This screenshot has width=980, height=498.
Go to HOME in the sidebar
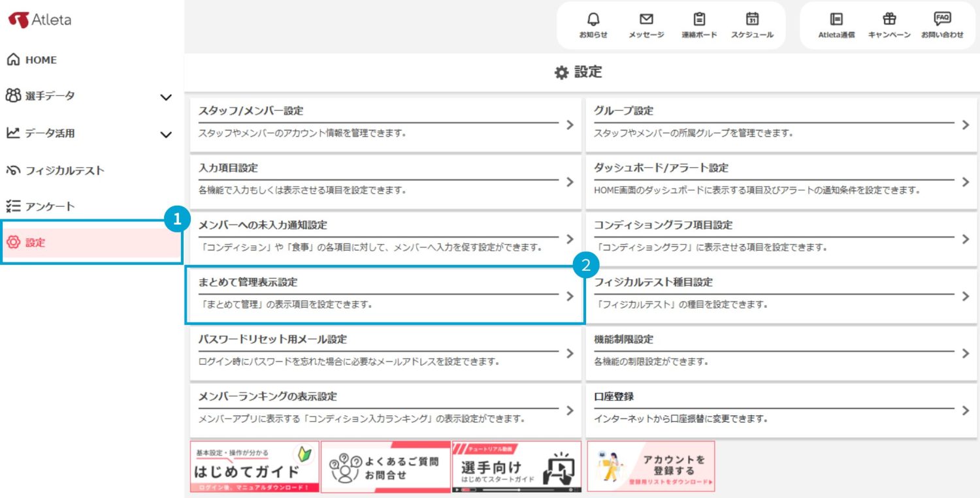(41, 60)
